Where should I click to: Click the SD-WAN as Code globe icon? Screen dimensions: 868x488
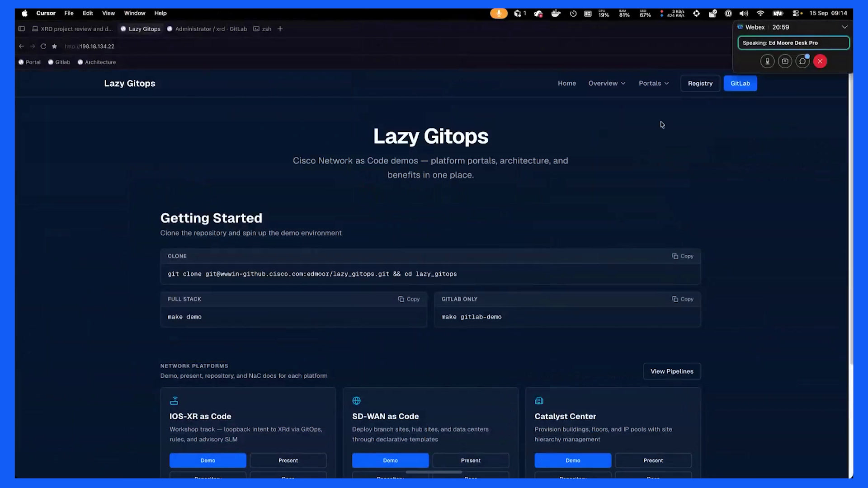[357, 401]
